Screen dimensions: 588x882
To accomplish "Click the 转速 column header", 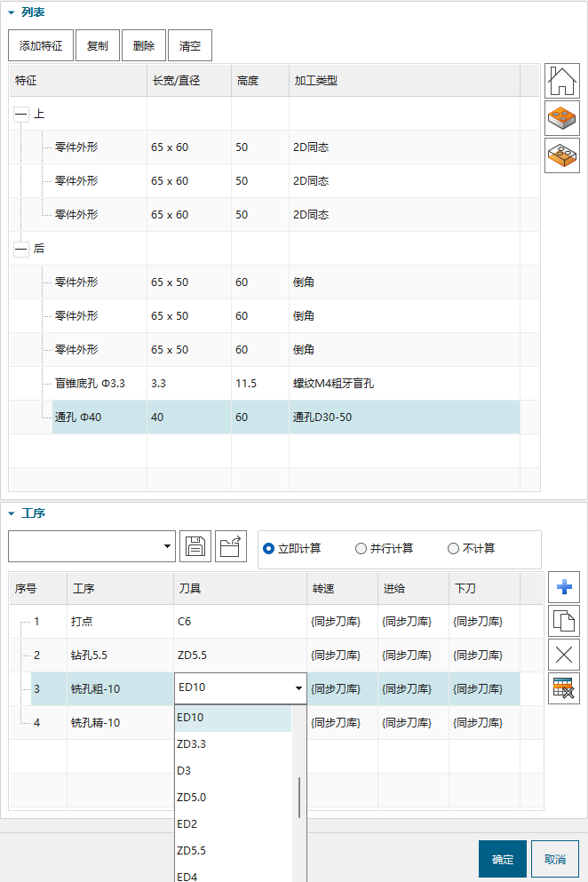I will tap(342, 588).
